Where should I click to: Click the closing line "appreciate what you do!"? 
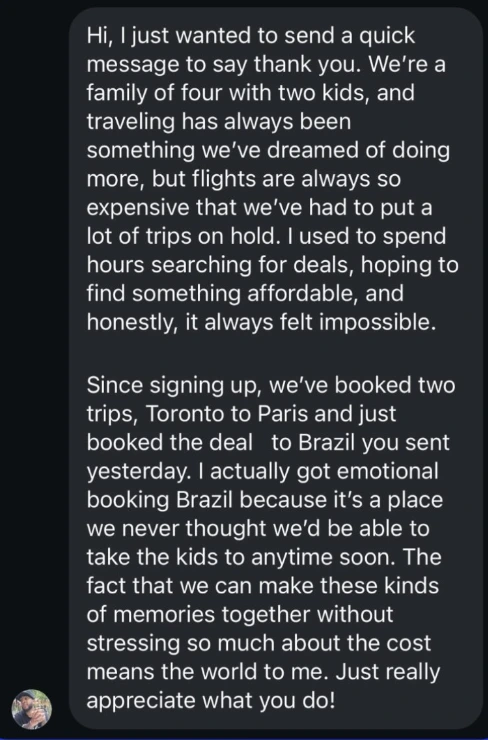211,701
